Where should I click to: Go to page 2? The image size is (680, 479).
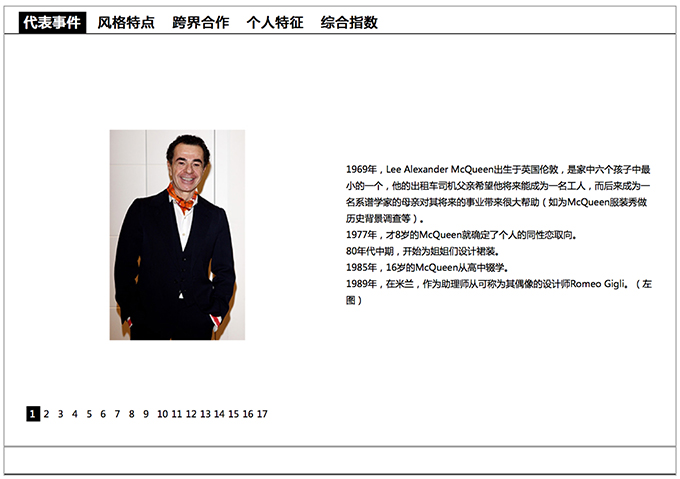46,414
